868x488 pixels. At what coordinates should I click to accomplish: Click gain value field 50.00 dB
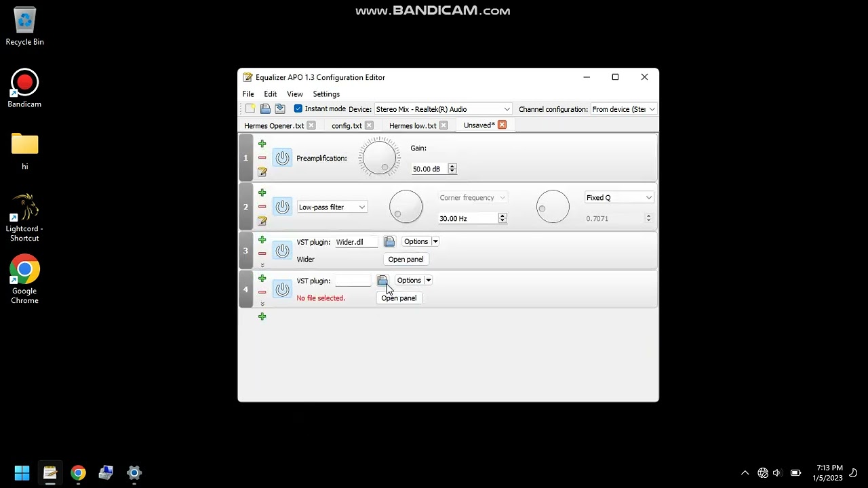pos(429,169)
